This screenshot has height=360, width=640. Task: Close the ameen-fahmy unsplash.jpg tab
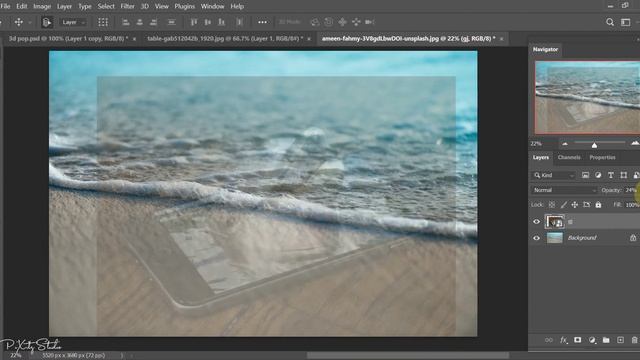(502, 39)
